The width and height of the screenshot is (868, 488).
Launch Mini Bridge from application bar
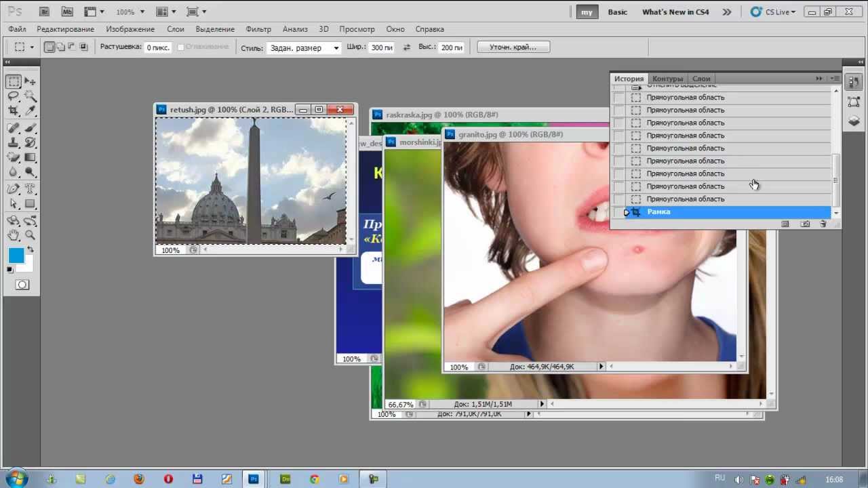pyautogui.click(x=66, y=12)
